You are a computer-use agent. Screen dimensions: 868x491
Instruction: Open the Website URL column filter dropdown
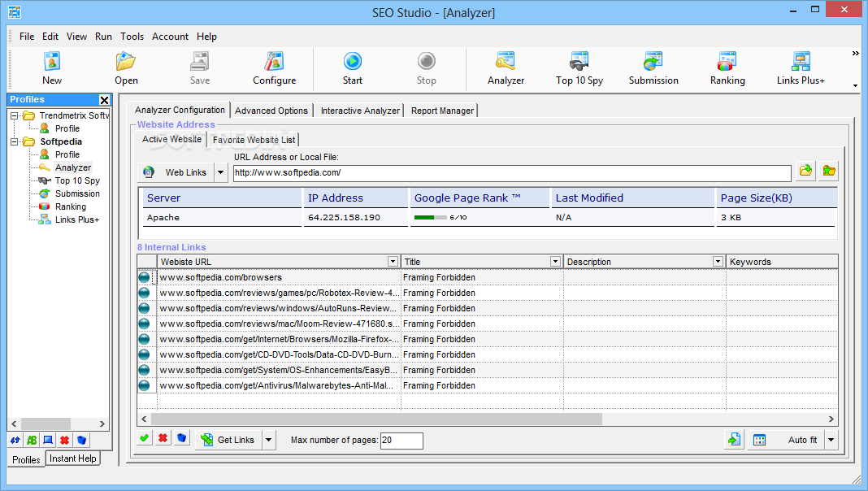pos(393,261)
